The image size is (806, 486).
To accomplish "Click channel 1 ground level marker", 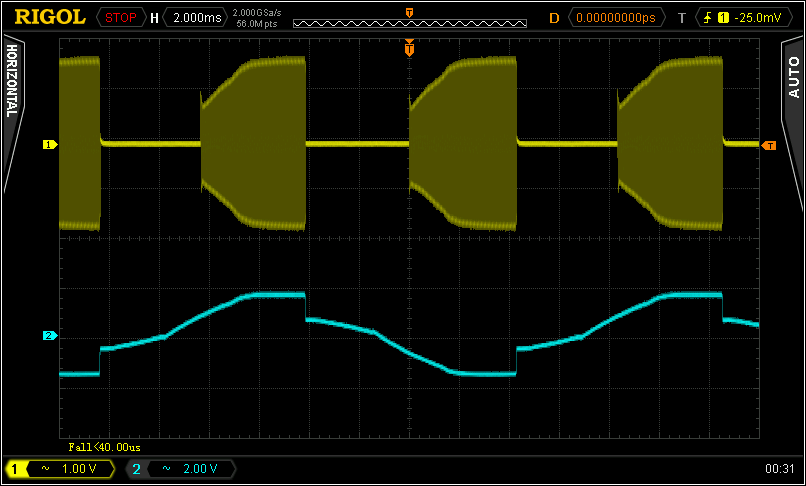I will (x=50, y=145).
